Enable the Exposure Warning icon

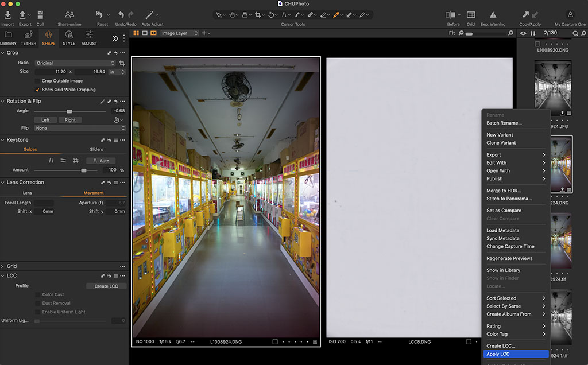(x=493, y=15)
